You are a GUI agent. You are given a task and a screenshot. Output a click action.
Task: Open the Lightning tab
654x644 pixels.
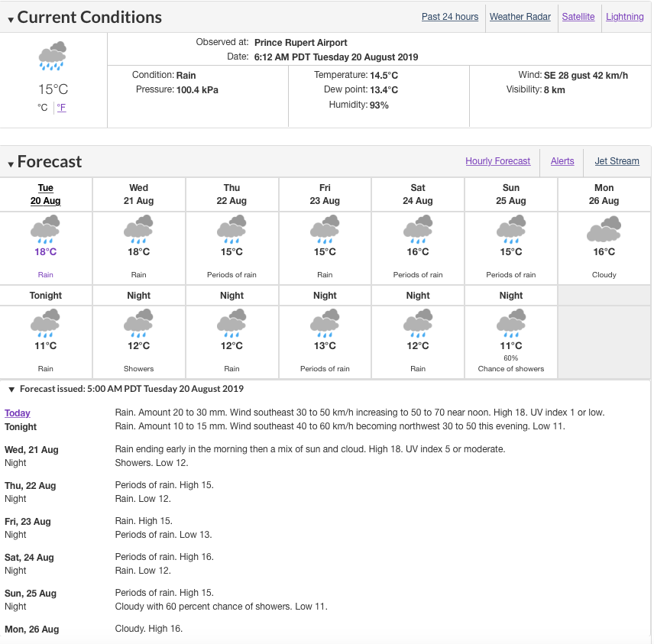(624, 16)
